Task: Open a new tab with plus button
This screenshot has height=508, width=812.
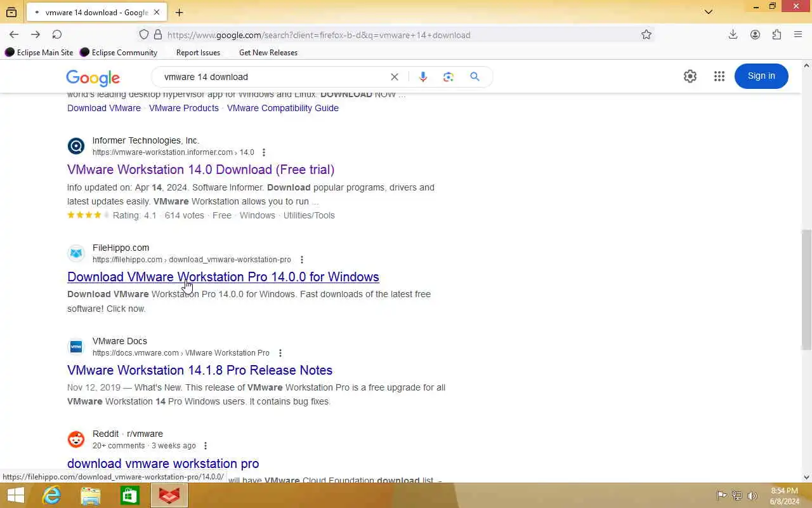Action: (x=179, y=12)
